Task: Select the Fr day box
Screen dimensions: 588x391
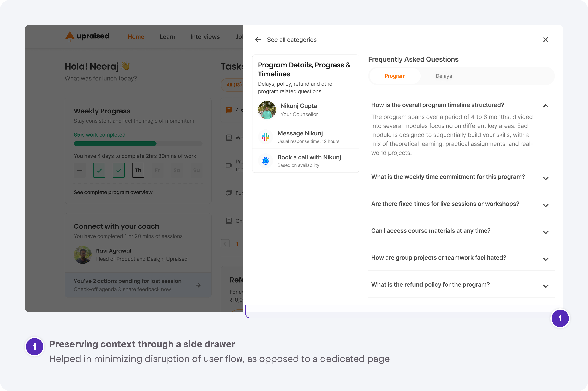Action: pyautogui.click(x=157, y=170)
